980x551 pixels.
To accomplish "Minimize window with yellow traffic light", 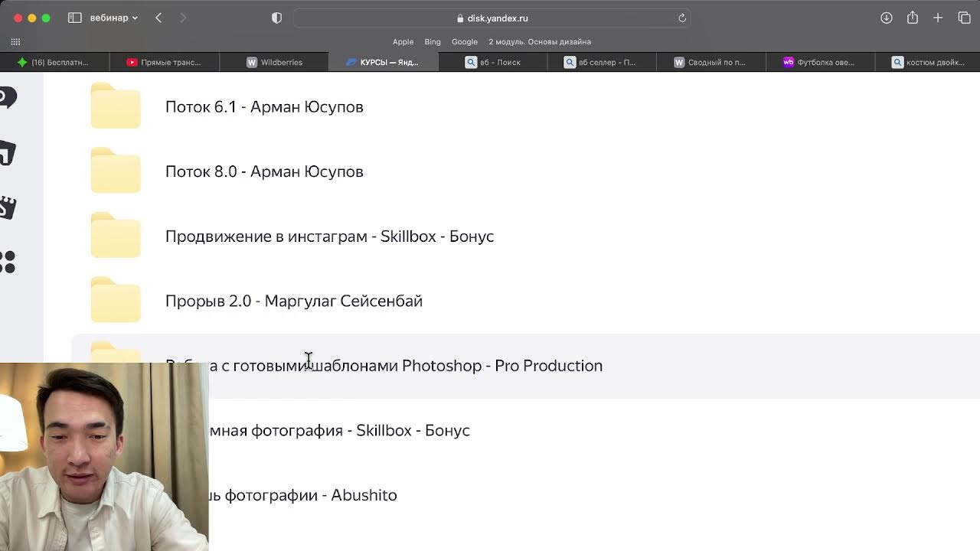I will 32,18.
